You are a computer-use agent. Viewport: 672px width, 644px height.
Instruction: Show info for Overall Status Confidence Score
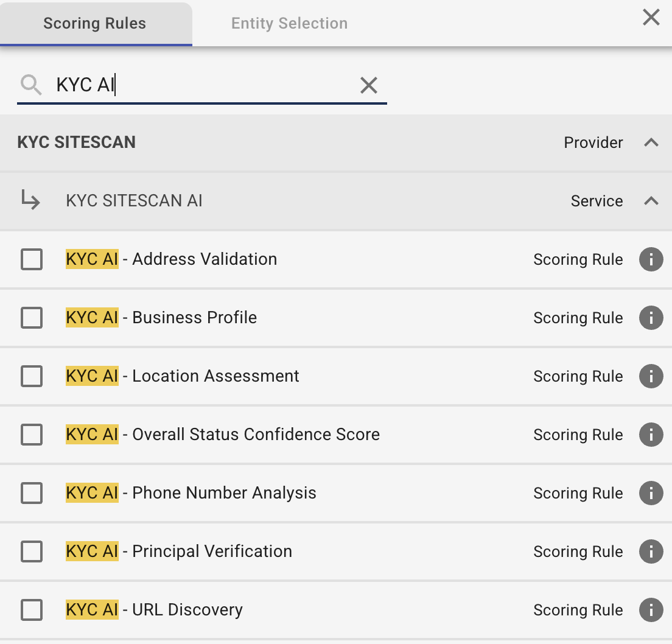tap(651, 435)
